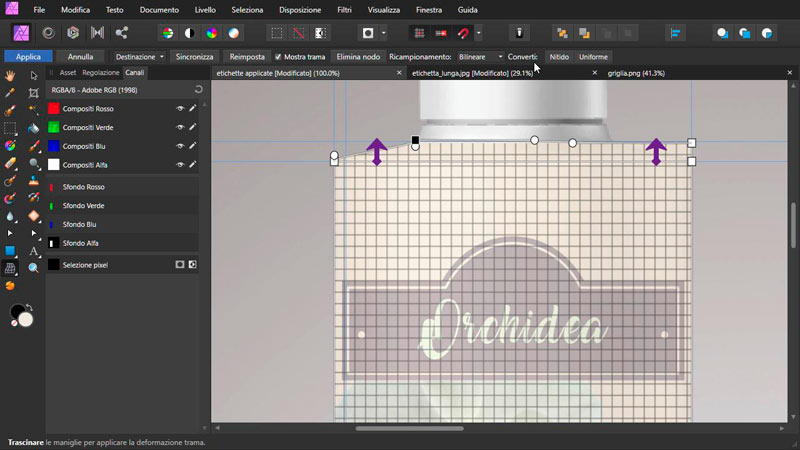Image resolution: width=800 pixels, height=450 pixels.
Task: Hide the Compositi Blu channel
Action: 180,146
